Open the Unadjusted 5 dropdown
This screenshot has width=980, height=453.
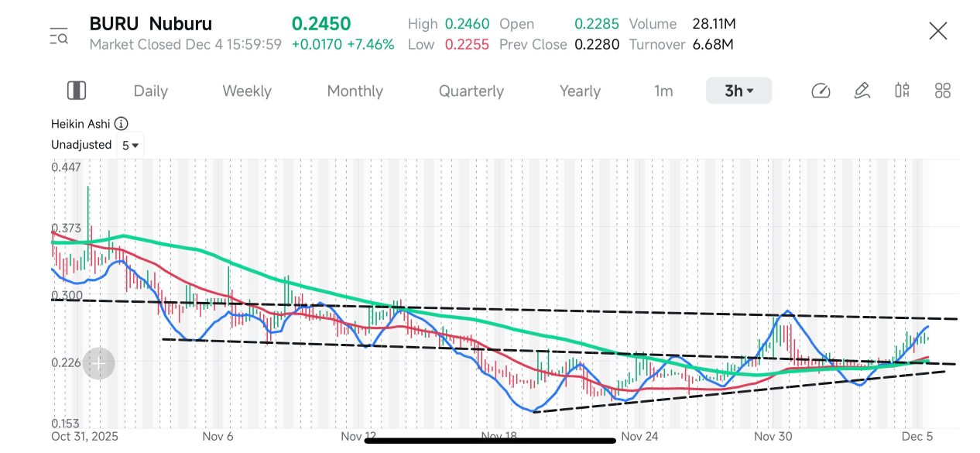129,145
